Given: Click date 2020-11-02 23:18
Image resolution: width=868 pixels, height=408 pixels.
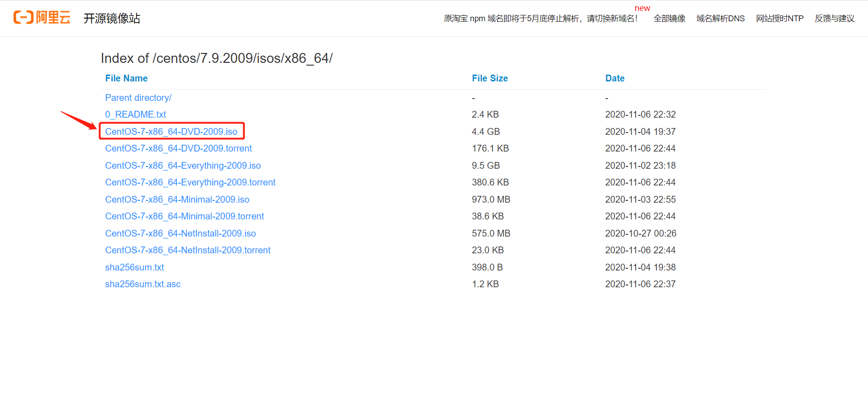Looking at the screenshot, I should coord(641,166).
